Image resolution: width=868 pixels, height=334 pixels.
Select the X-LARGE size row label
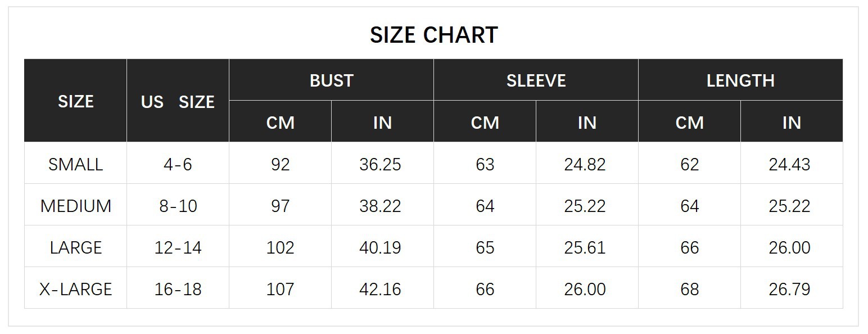75,289
